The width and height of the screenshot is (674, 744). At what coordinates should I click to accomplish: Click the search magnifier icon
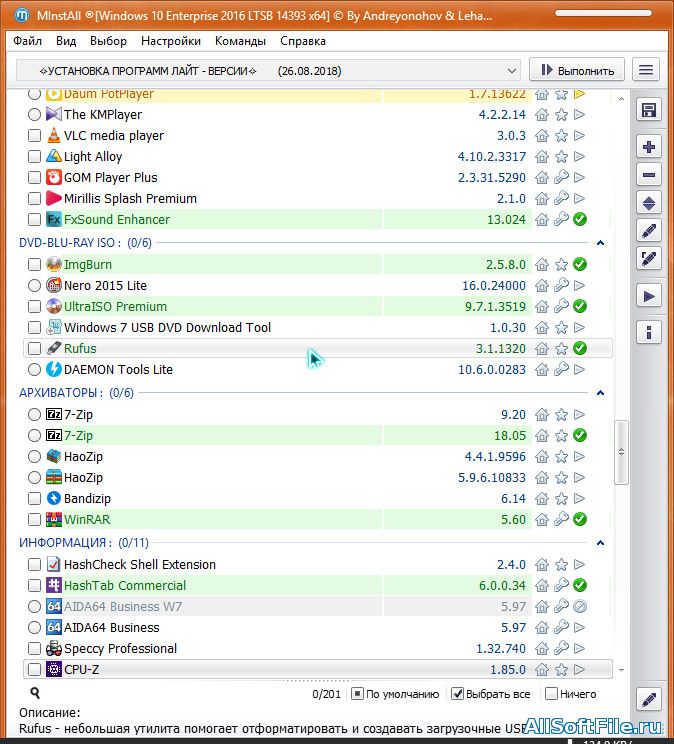pos(35,693)
